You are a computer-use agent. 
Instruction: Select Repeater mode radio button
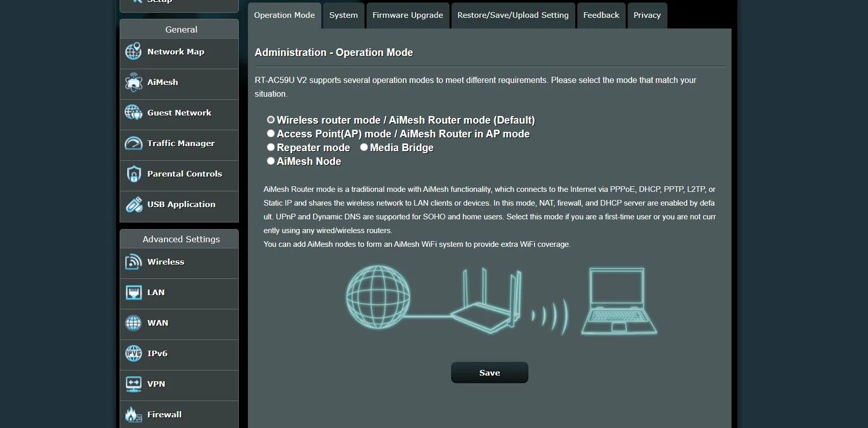[x=271, y=147]
